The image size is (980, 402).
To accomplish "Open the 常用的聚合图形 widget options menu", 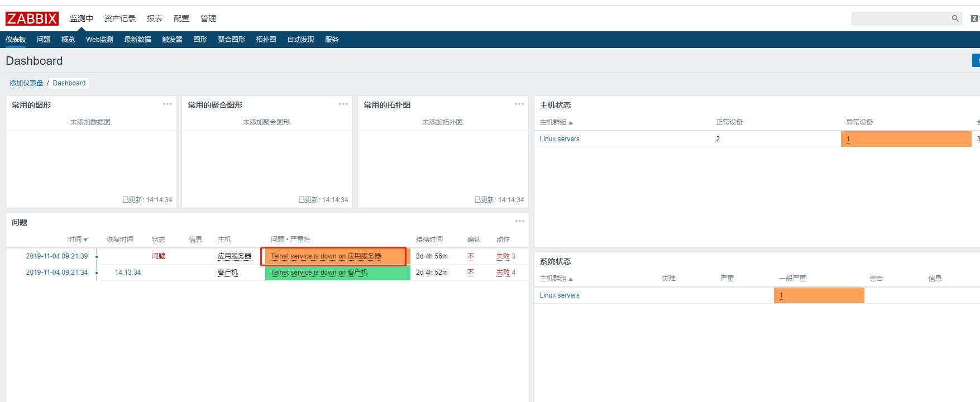I will 343,104.
